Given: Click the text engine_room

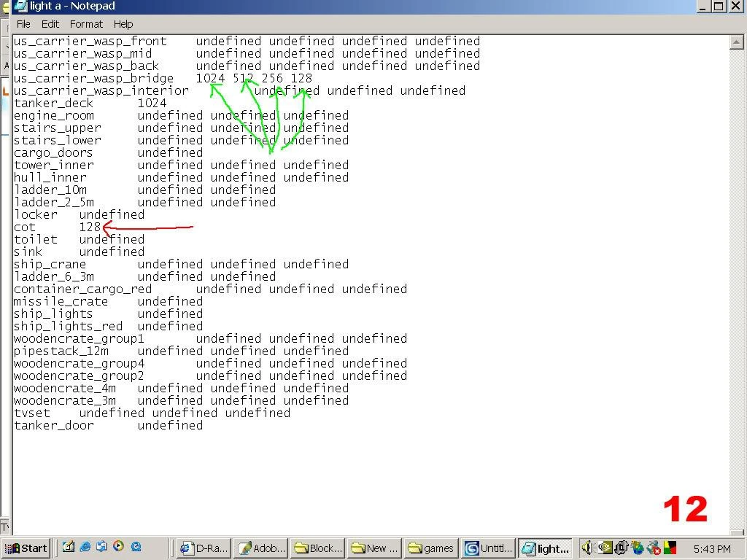Looking at the screenshot, I should point(54,115).
